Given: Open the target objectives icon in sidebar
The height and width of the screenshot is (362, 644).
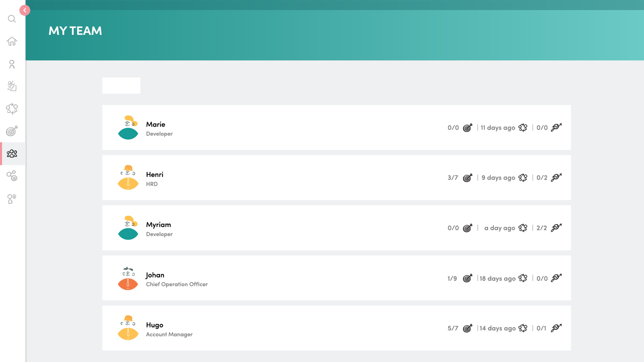Looking at the screenshot, I should pyautogui.click(x=12, y=131).
